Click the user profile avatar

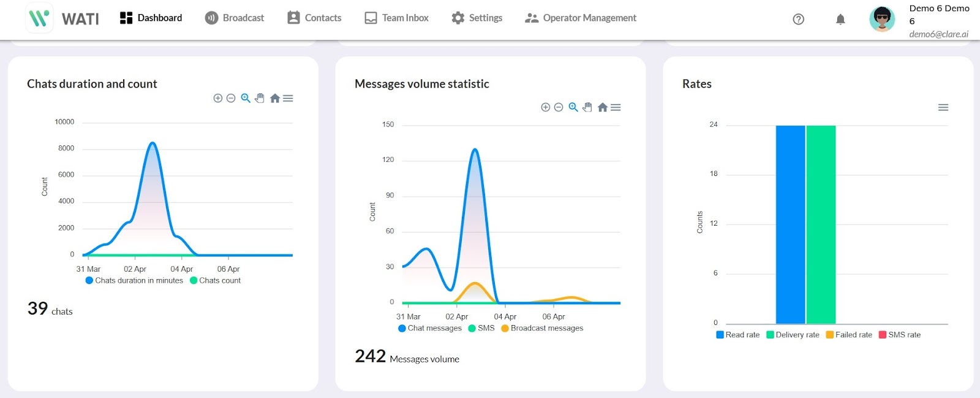pyautogui.click(x=882, y=19)
